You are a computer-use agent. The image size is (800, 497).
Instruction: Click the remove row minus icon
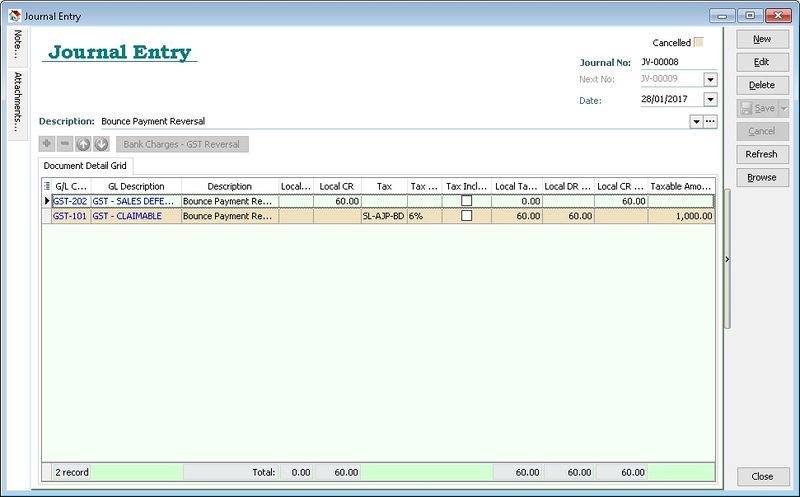65,144
